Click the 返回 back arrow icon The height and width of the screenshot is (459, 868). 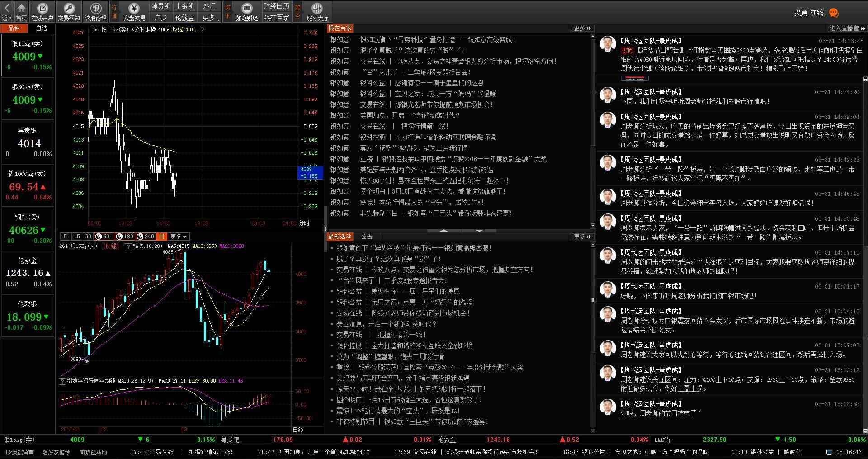coord(7,9)
